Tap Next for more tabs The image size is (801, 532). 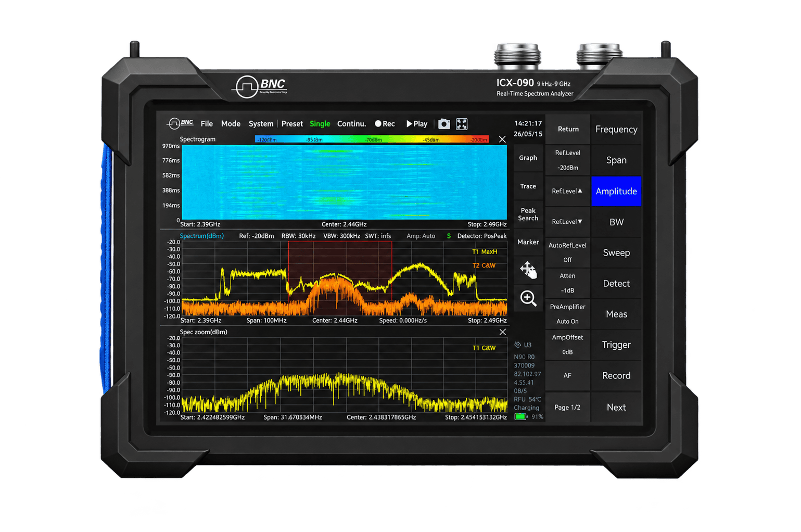(616, 407)
